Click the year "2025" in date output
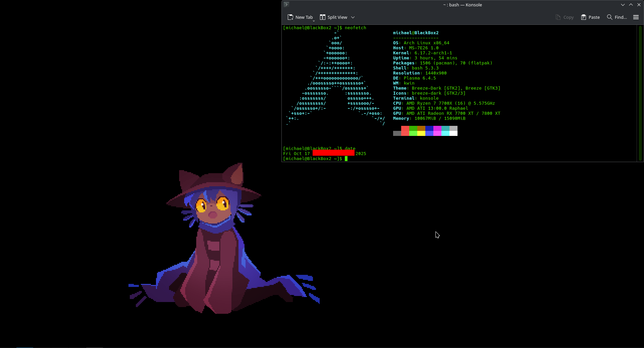This screenshot has height=348, width=644. [361, 154]
